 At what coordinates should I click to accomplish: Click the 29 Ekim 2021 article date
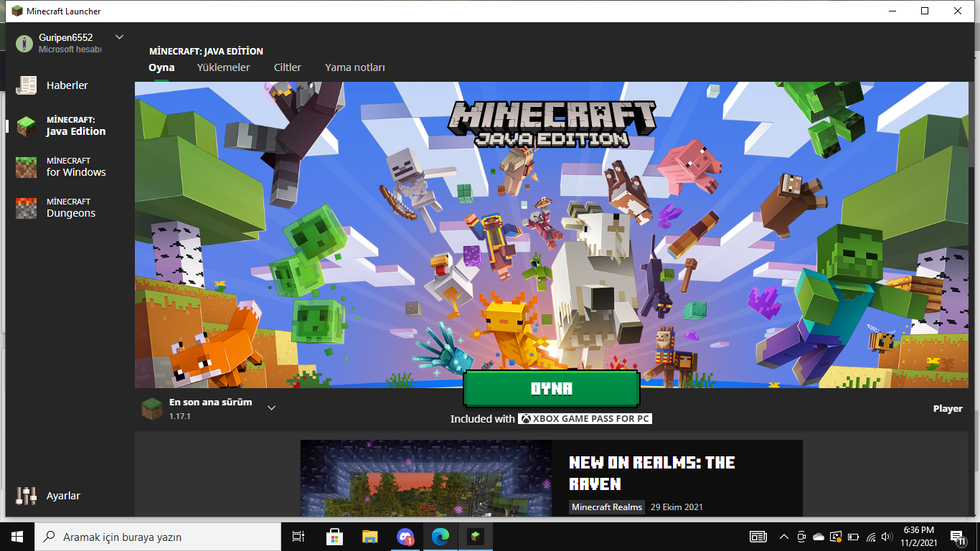(677, 507)
